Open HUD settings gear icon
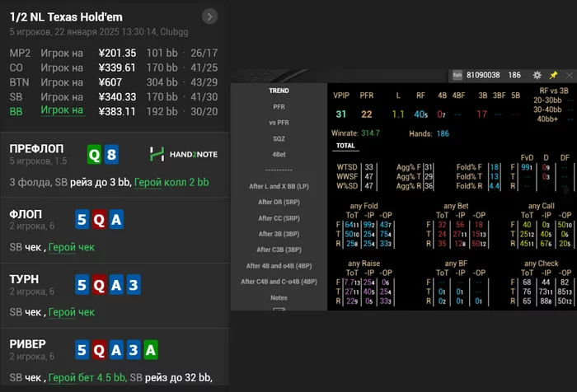This screenshot has width=577, height=392. click(537, 75)
